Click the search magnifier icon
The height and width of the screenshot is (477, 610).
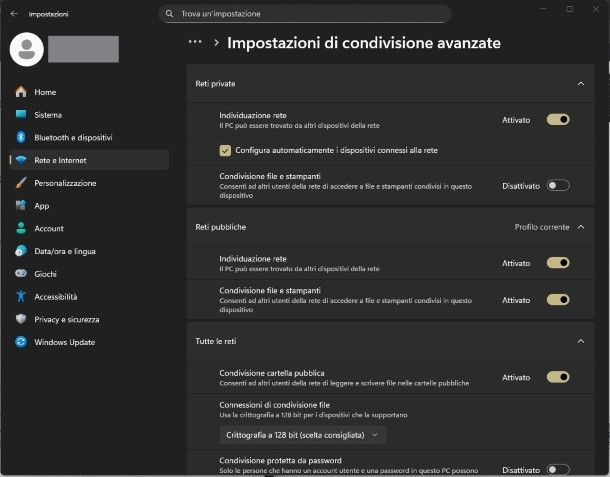169,14
